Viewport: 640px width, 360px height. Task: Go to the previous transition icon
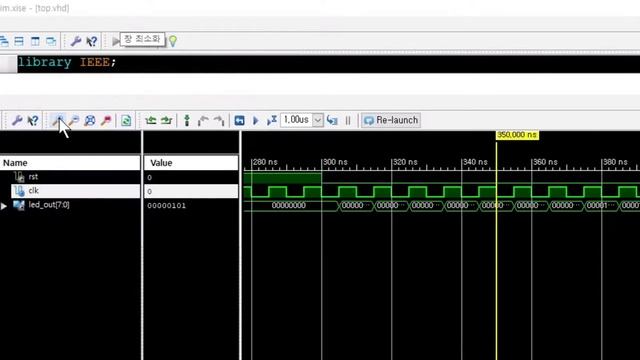(151, 120)
